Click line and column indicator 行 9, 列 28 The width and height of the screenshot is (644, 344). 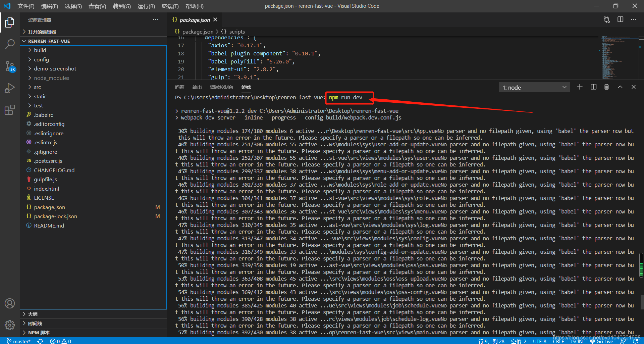tap(491, 341)
